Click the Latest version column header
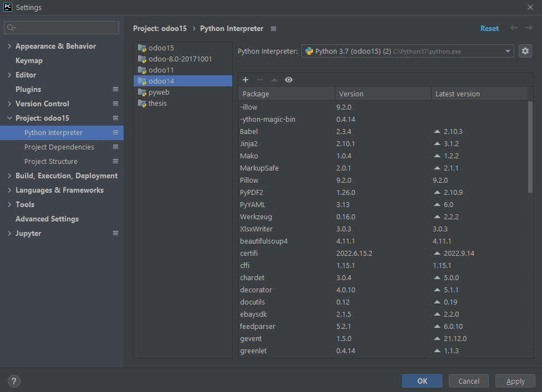The height and width of the screenshot is (392, 542). click(x=479, y=94)
